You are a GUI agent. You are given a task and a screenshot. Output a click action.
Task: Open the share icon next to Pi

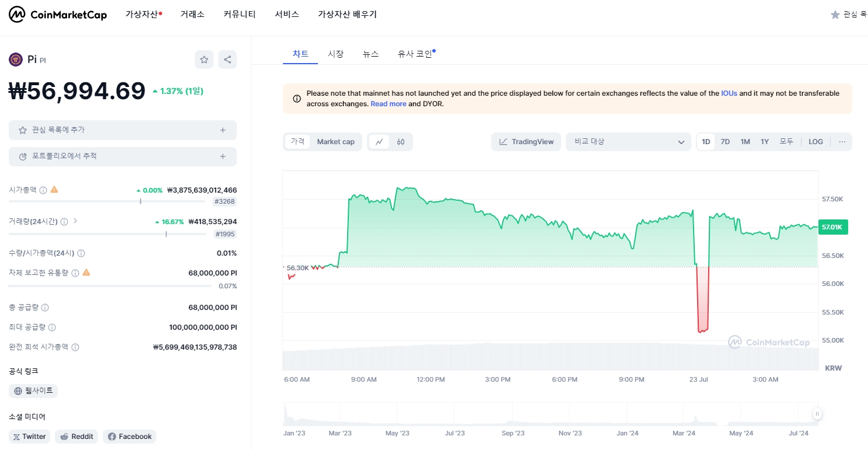click(228, 60)
